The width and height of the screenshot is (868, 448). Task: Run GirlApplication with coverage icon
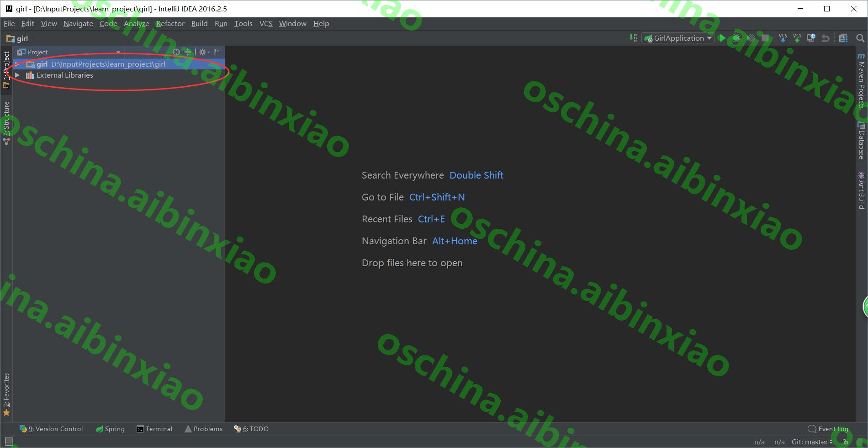click(751, 38)
